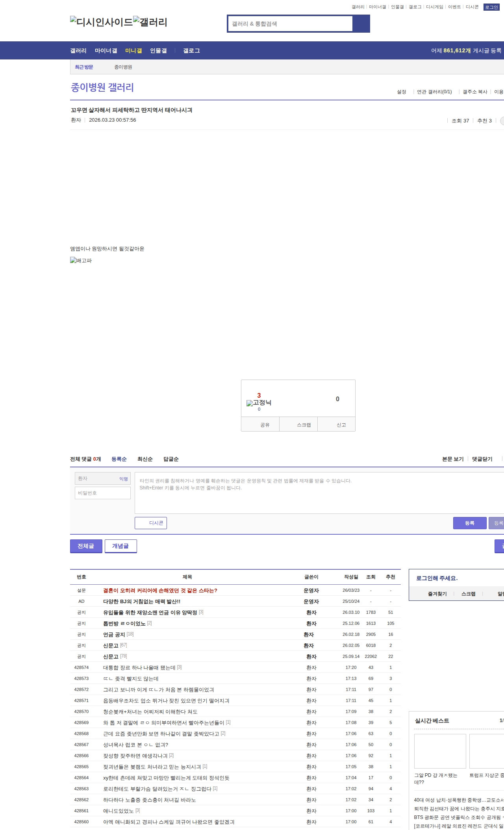Report the post with 신고 button
Screen dimensions: 504x830
341,425
